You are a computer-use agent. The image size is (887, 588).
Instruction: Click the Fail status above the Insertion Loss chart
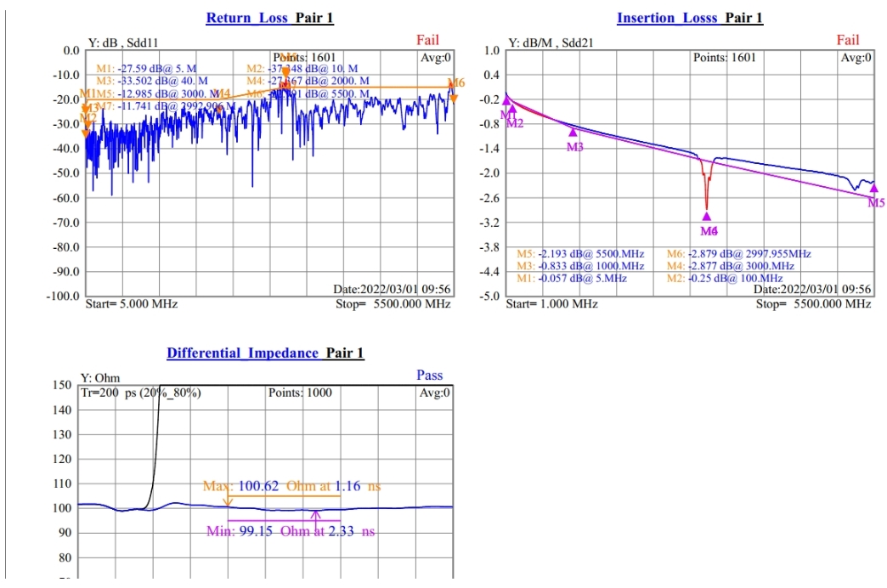click(848, 40)
